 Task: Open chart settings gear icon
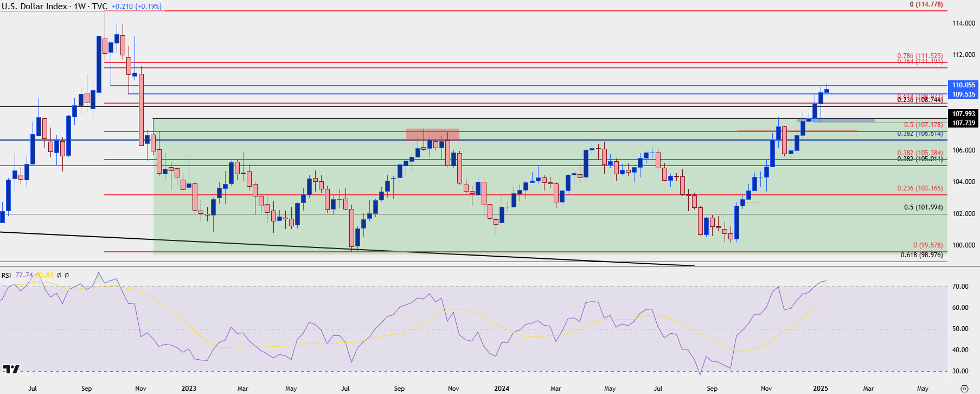(964, 389)
